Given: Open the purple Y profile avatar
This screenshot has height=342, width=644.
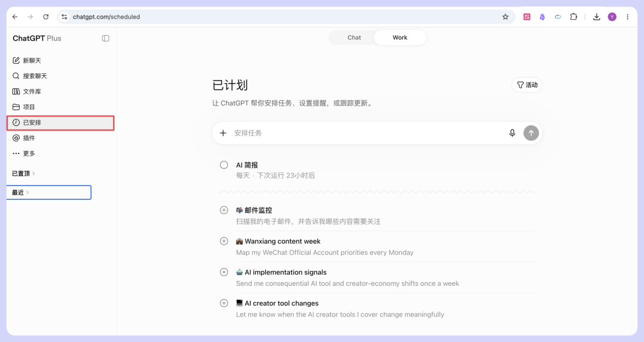Looking at the screenshot, I should coord(612,17).
